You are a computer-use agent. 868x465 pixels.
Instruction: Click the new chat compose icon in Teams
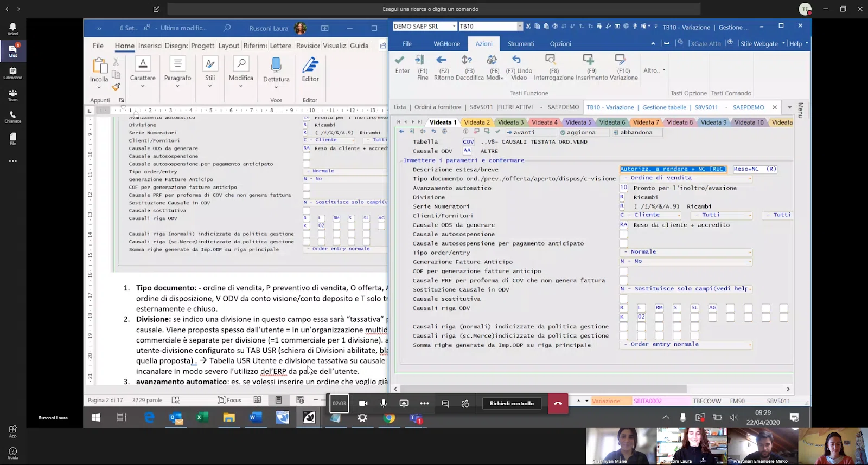(x=156, y=9)
